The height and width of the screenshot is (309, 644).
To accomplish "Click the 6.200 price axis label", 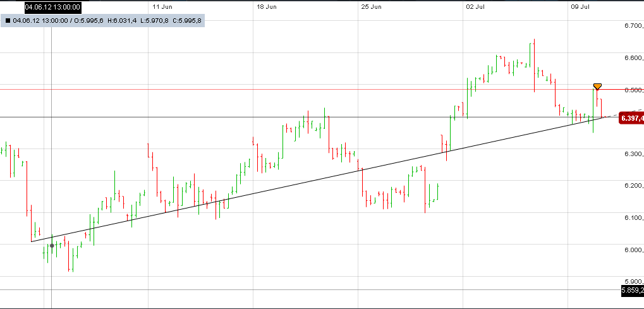I will coord(633,186).
